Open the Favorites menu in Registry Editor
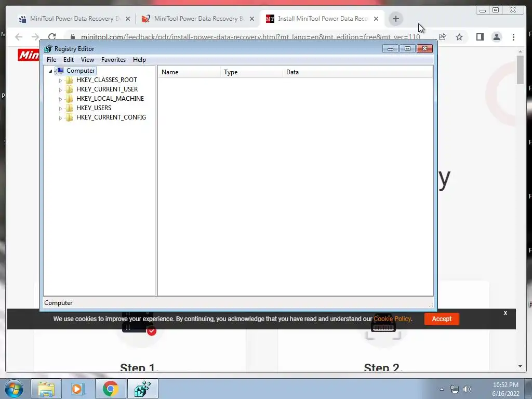This screenshot has height=399, width=532. (x=113, y=60)
